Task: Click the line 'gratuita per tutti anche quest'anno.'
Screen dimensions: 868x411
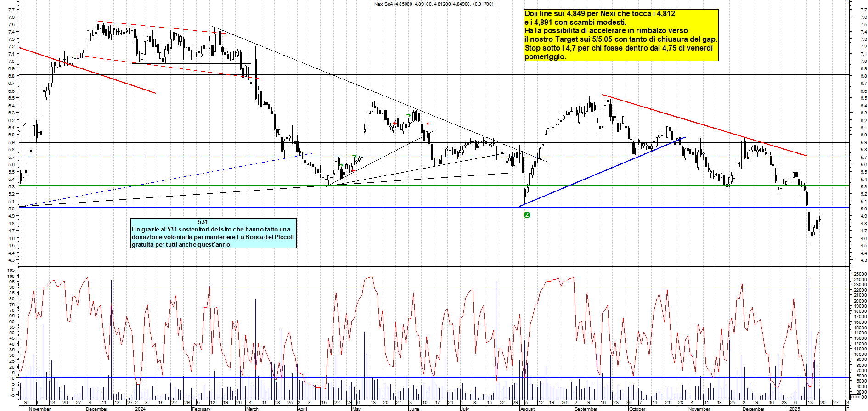Action: [182, 244]
